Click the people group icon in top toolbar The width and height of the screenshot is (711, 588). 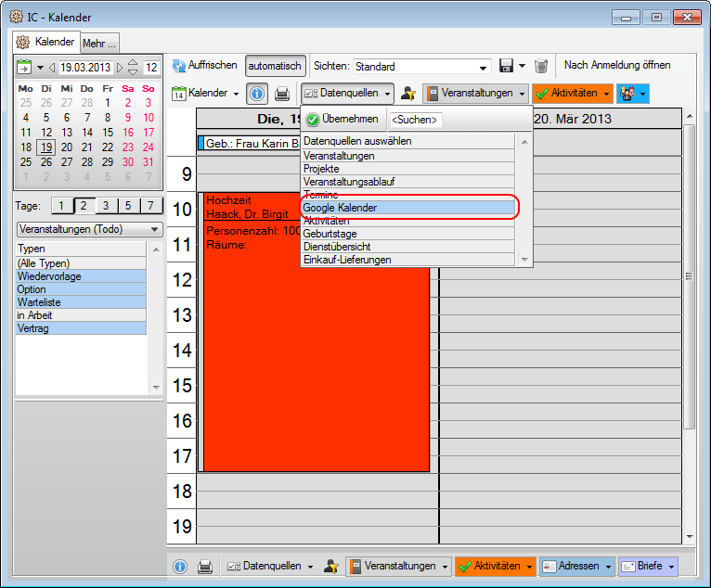tap(627, 94)
